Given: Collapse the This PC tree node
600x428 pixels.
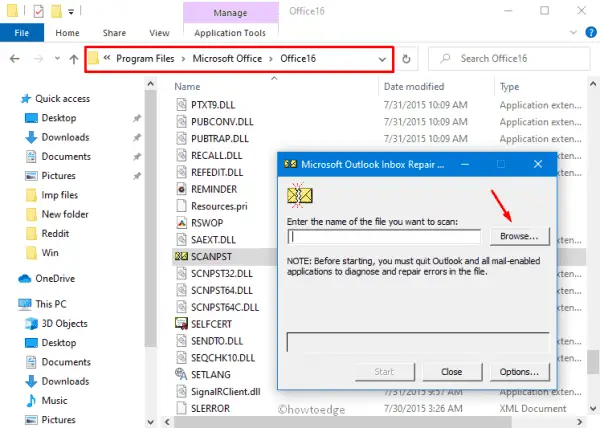Looking at the screenshot, I should (8, 305).
